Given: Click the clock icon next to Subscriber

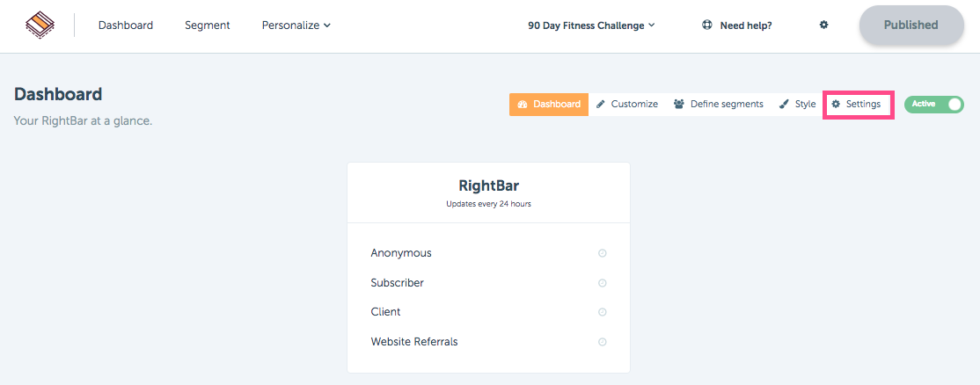Looking at the screenshot, I should tap(603, 283).
